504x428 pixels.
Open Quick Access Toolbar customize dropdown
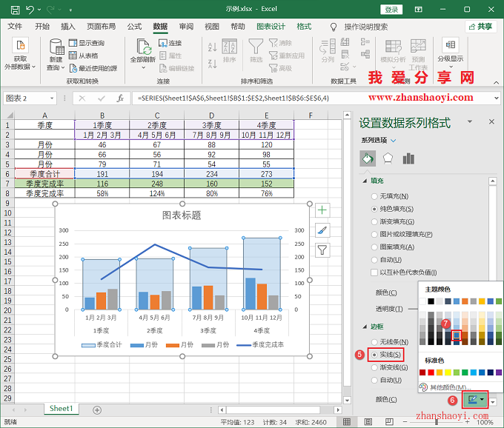point(70,10)
